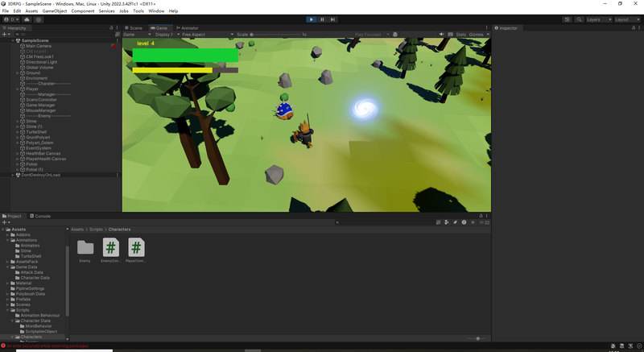Screen dimensions: 644x352
Task: Open the Component menu
Action: pos(83,11)
